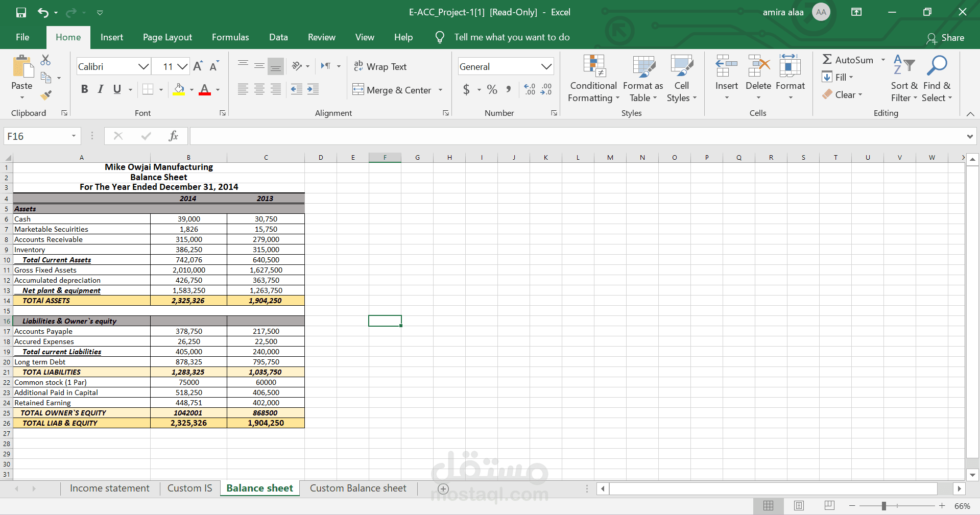Expand the formula bar
Image resolution: width=980 pixels, height=515 pixels.
point(969,136)
